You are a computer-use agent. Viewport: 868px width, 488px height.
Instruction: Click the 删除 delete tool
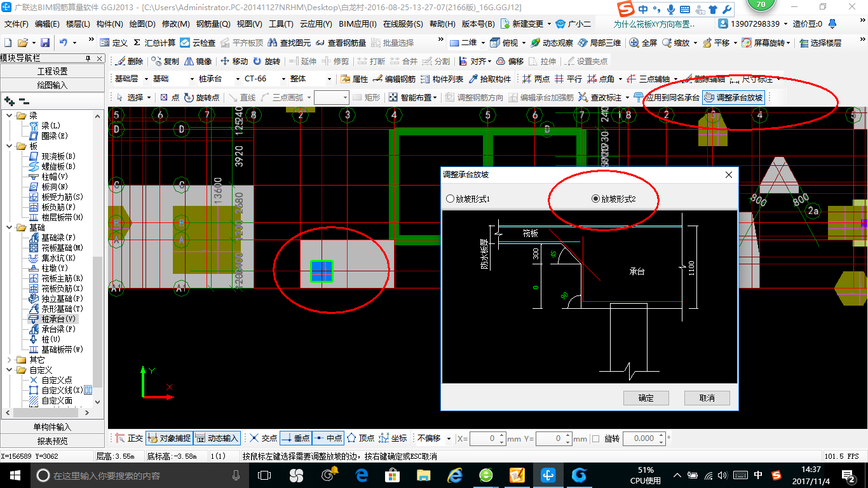[x=129, y=61]
